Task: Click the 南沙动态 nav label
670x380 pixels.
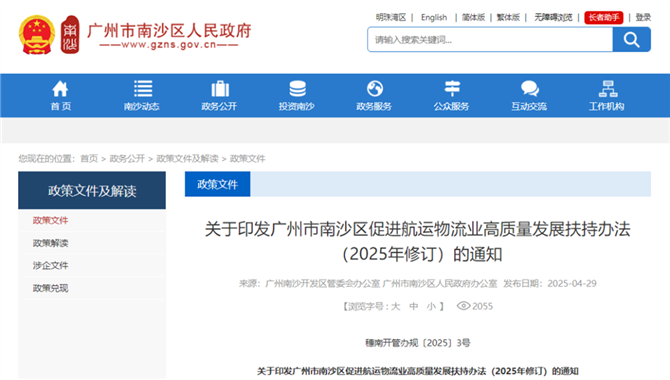Action: tap(141, 106)
